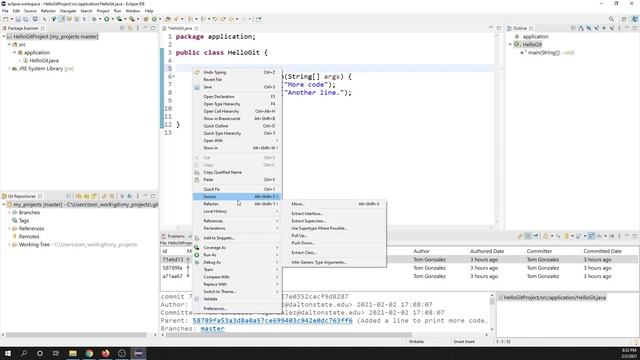Select the HelloGit.java editor tab
This screenshot has width=640, height=360.
[180, 28]
